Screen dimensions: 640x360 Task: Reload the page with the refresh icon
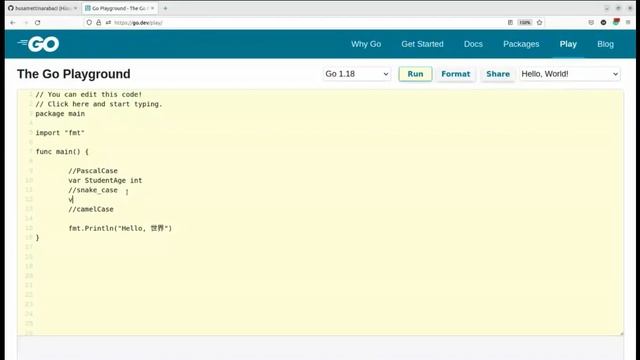point(38,23)
